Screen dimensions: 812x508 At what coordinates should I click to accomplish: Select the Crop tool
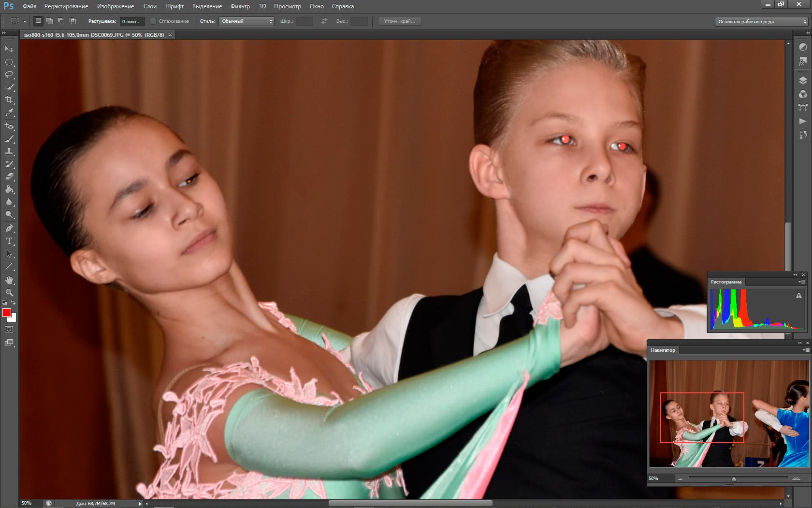point(9,100)
